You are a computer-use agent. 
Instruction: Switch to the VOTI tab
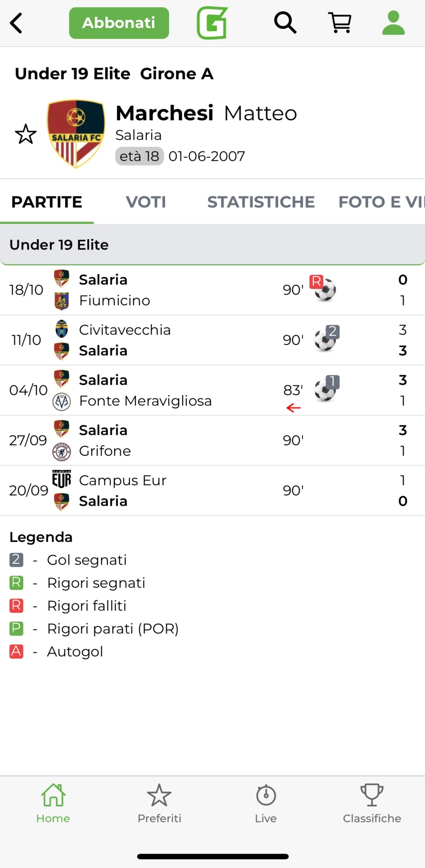(x=146, y=202)
